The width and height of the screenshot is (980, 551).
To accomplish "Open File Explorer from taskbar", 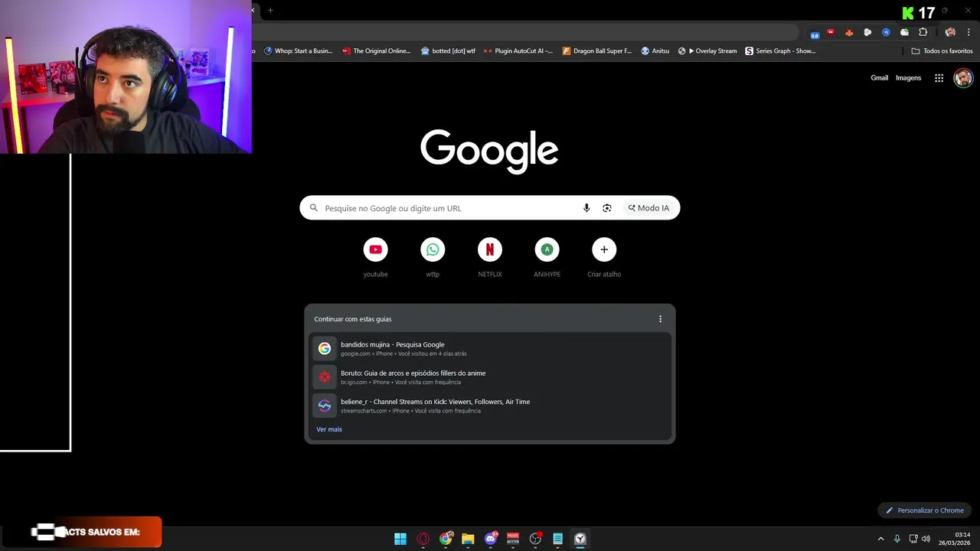I will [x=468, y=539].
